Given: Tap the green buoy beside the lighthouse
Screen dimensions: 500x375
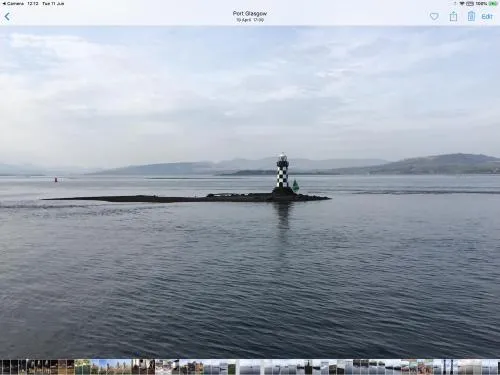Looking at the screenshot, I should [295, 186].
